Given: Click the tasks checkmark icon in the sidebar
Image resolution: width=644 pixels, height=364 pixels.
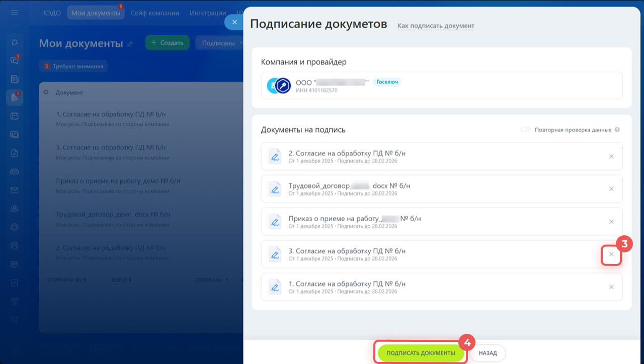Looking at the screenshot, I should click(x=15, y=283).
